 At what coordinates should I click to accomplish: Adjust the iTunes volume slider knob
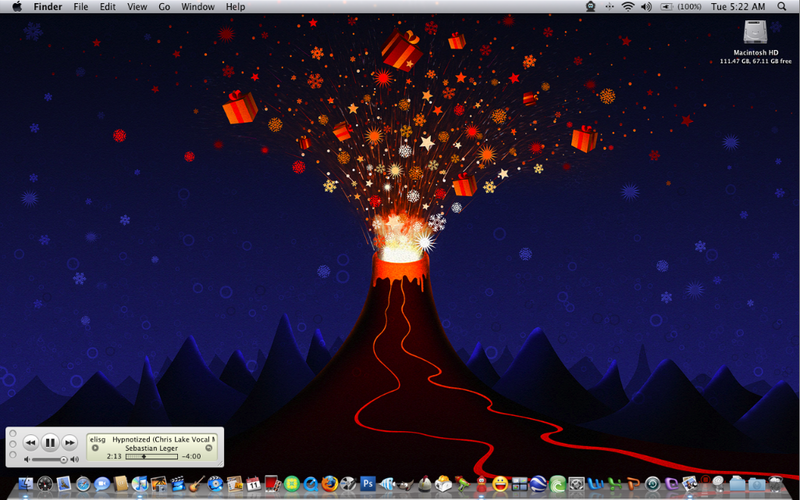pyautogui.click(x=63, y=460)
